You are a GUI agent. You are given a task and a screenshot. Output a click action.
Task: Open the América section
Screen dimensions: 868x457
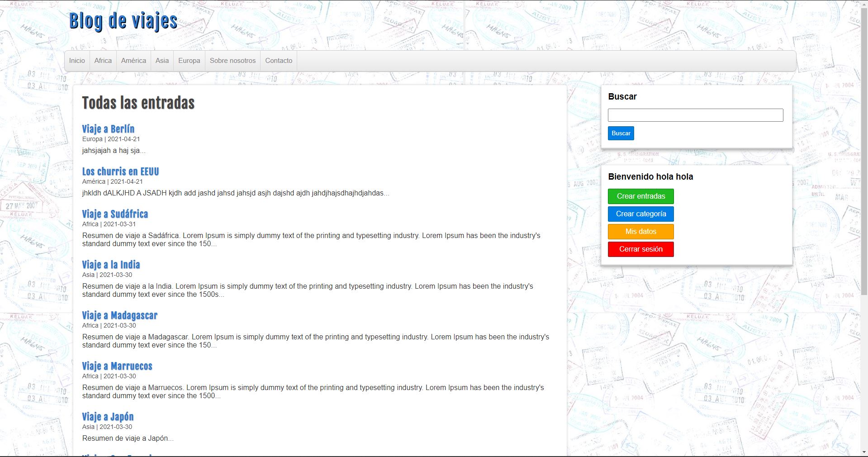pyautogui.click(x=133, y=60)
